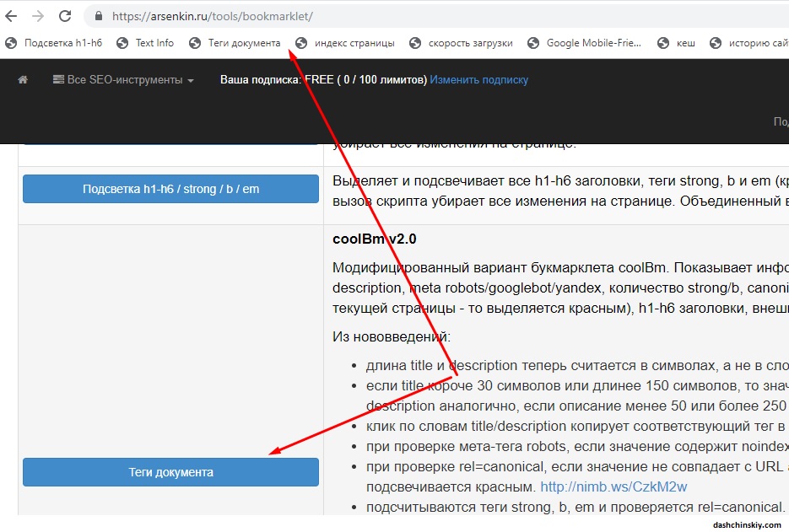Screen dimensions: 789x532
Task: Expand the Все SEO-инструменты dropdown
Action: point(123,79)
